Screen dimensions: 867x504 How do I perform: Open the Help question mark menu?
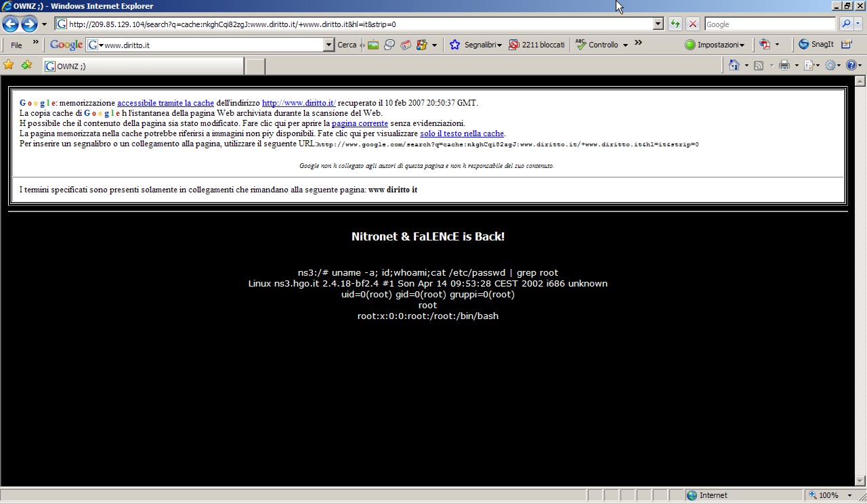pos(854,65)
